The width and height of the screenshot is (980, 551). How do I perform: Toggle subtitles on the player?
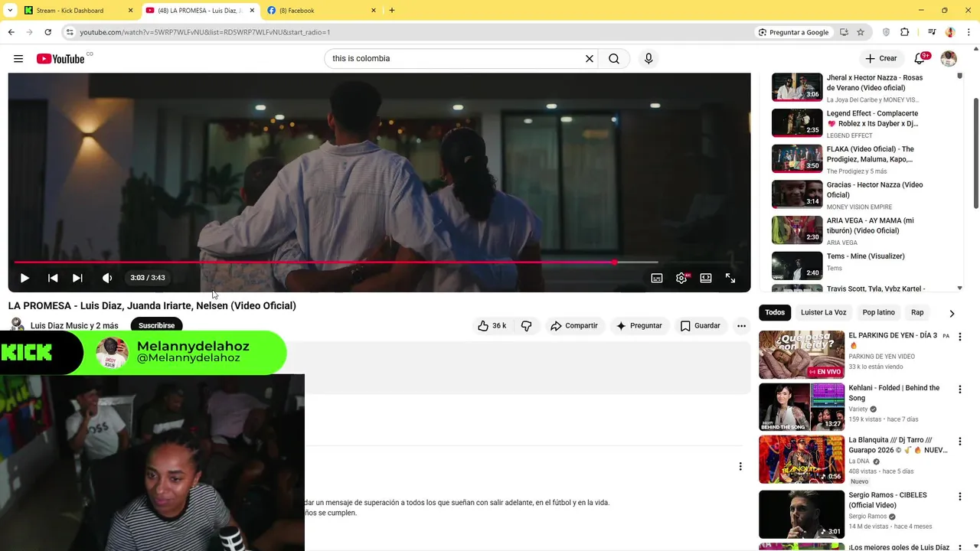tap(657, 278)
